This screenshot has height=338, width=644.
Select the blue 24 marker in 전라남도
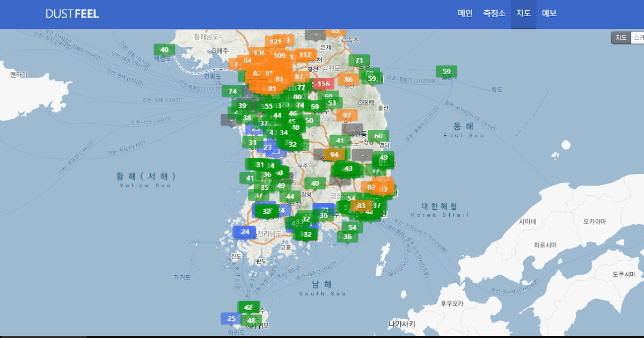(245, 232)
